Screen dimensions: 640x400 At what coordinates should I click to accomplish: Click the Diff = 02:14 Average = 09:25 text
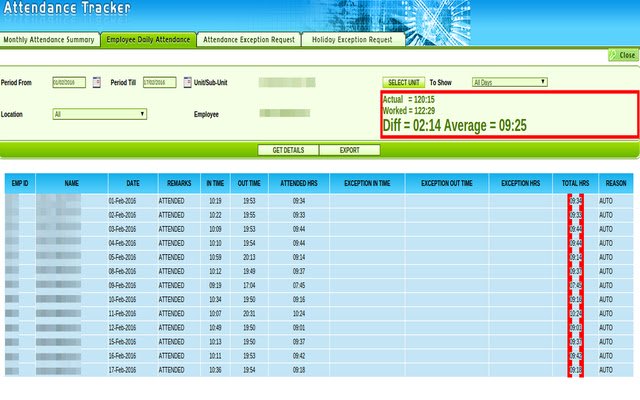455,125
